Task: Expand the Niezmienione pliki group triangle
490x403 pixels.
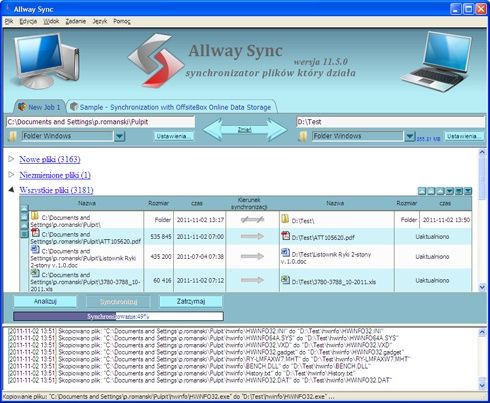Action: [11, 174]
